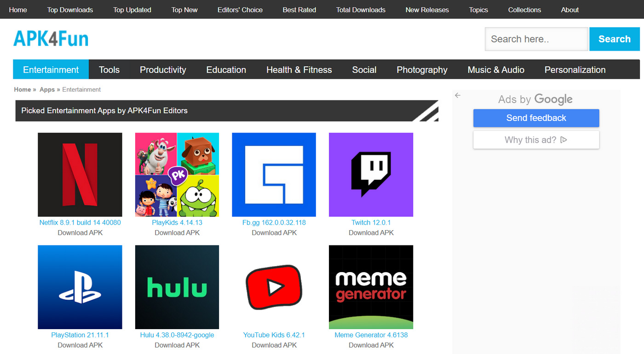644x354 pixels.
Task: Open Topics in the top menu
Action: [x=478, y=10]
